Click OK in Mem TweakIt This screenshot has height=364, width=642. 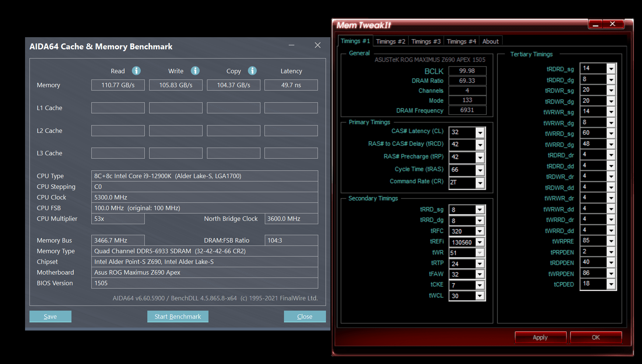tap(596, 337)
